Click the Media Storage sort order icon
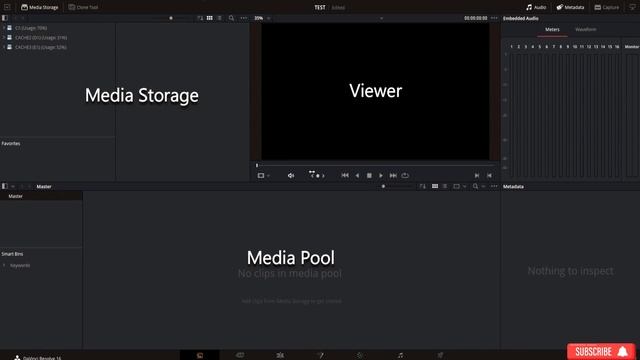The image size is (640, 360). 200,18
